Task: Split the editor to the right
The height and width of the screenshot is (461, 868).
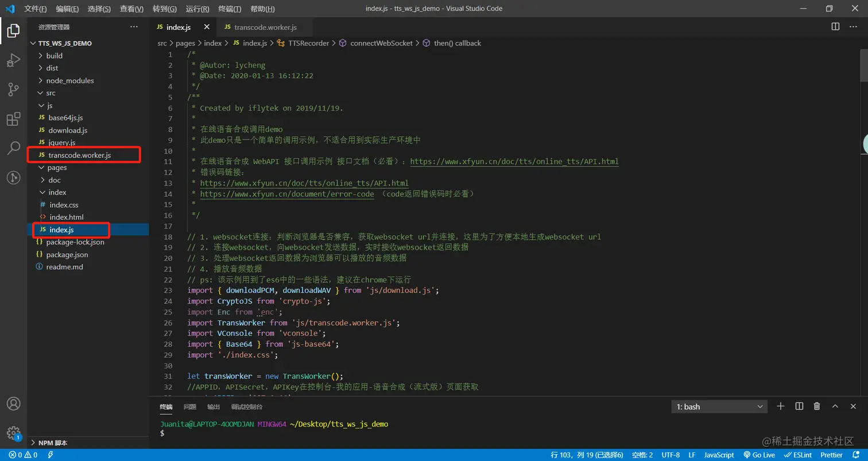Action: pyautogui.click(x=835, y=27)
